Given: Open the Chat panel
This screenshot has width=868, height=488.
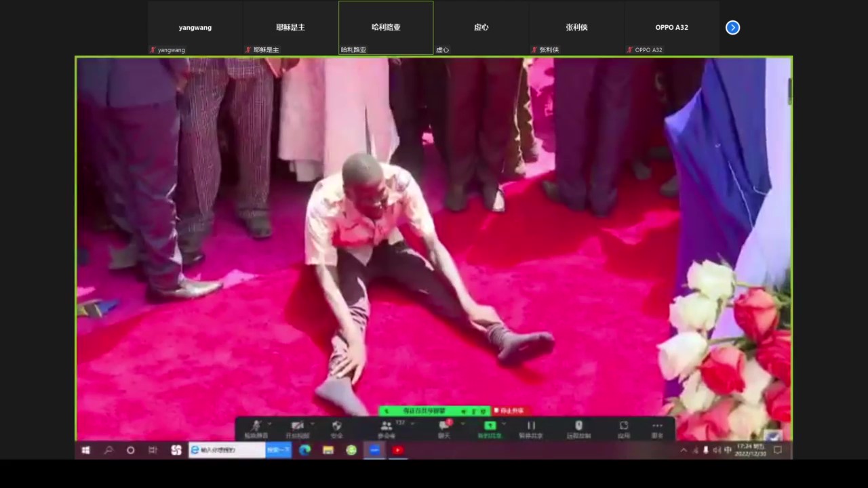Looking at the screenshot, I should [x=443, y=426].
